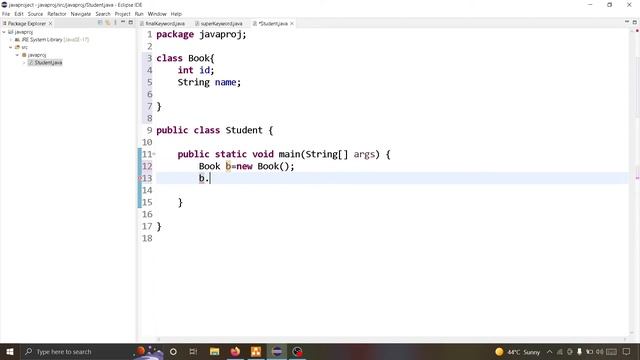Open the Help menu
This screenshot has width=640, height=360.
pyautogui.click(x=176, y=14)
